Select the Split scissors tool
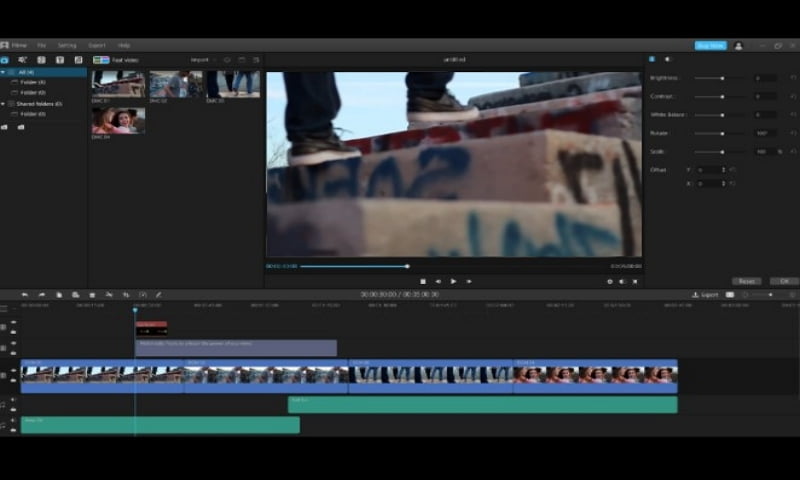The height and width of the screenshot is (480, 800). pyautogui.click(x=109, y=295)
